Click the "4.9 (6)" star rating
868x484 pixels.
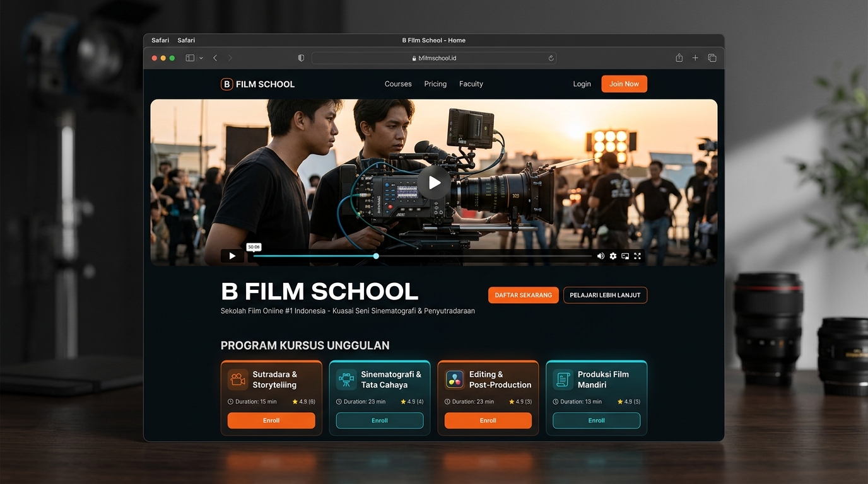pos(303,401)
